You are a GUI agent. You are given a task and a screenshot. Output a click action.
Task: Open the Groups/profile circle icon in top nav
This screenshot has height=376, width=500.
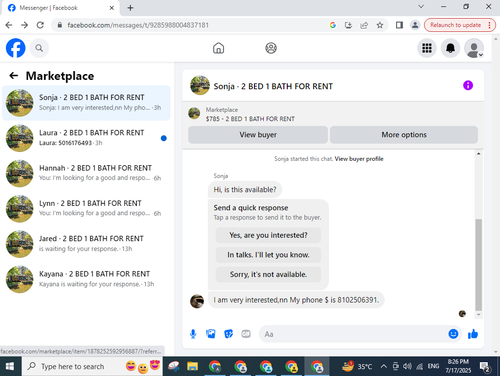tap(271, 48)
